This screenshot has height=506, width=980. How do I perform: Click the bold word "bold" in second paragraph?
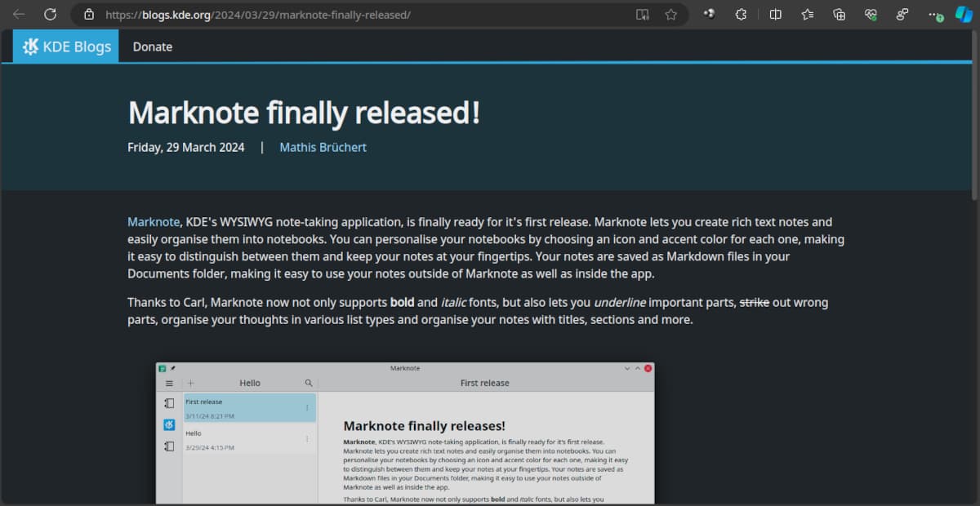[402, 303]
